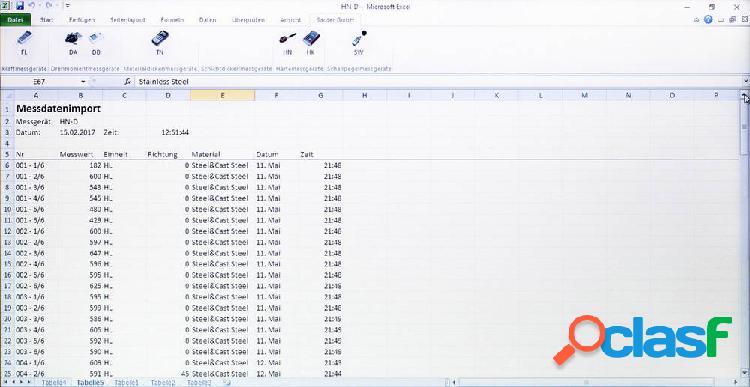Switch to the Formeln ribbon tab
This screenshot has height=387, width=750.
pos(173,20)
